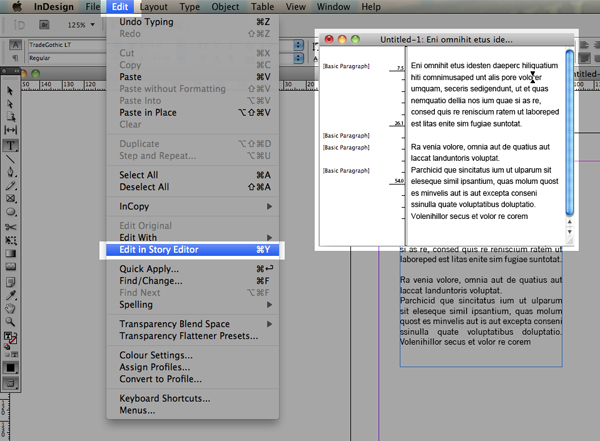This screenshot has height=441, width=600.
Task: Select the Selection arrow tool
Action: 10,91
